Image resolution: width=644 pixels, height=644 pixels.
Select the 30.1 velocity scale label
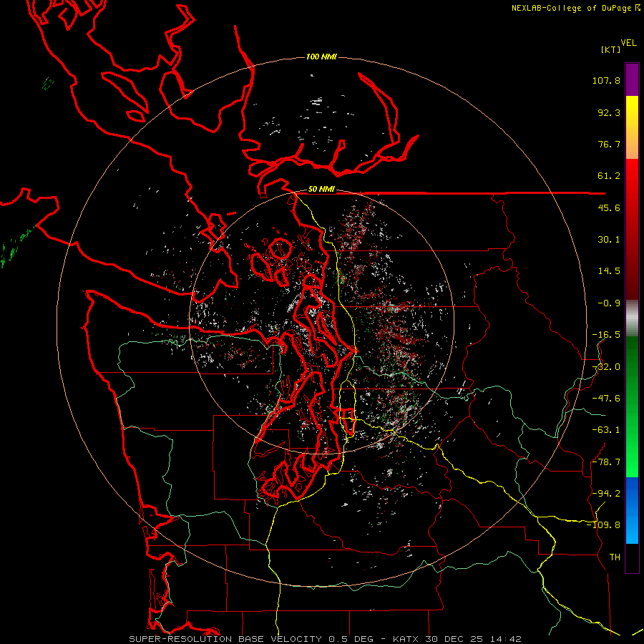click(609, 240)
